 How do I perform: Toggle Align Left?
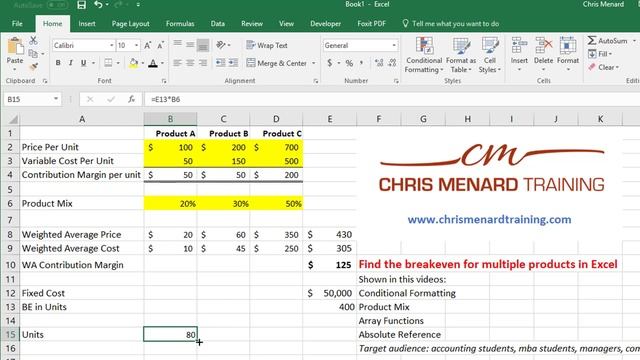point(177,63)
